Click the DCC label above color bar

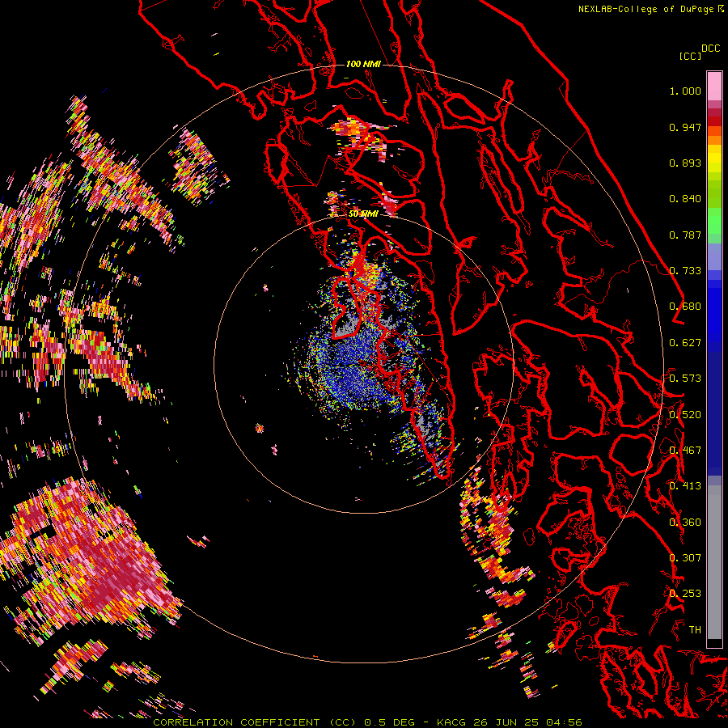[710, 49]
